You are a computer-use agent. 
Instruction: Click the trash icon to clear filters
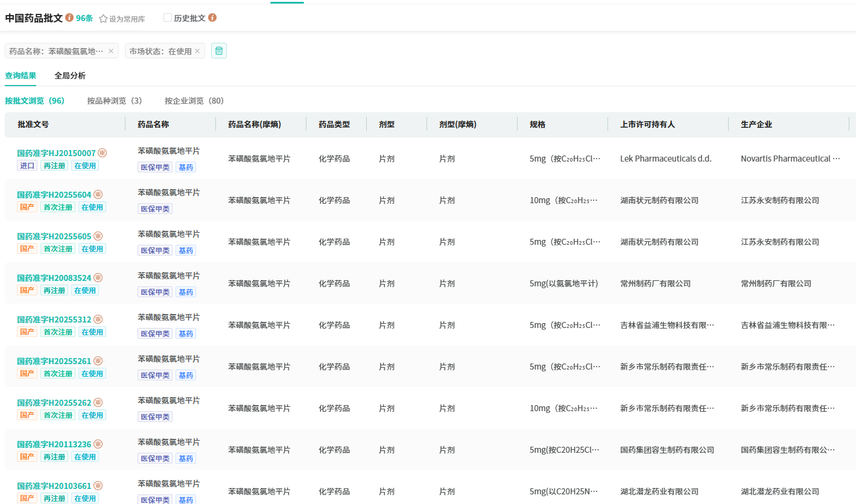coord(219,51)
